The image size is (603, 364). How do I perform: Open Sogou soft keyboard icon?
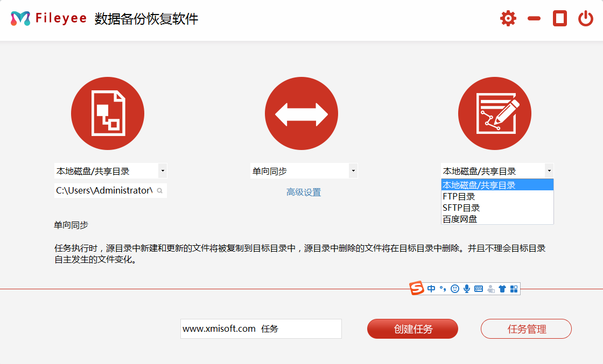pos(479,289)
